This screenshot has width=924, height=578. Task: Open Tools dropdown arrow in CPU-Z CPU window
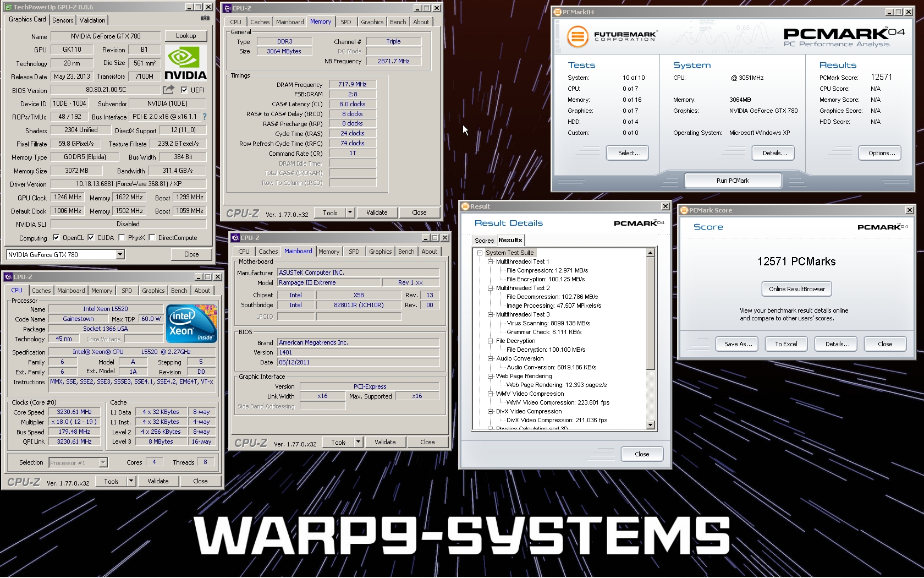[x=131, y=481]
